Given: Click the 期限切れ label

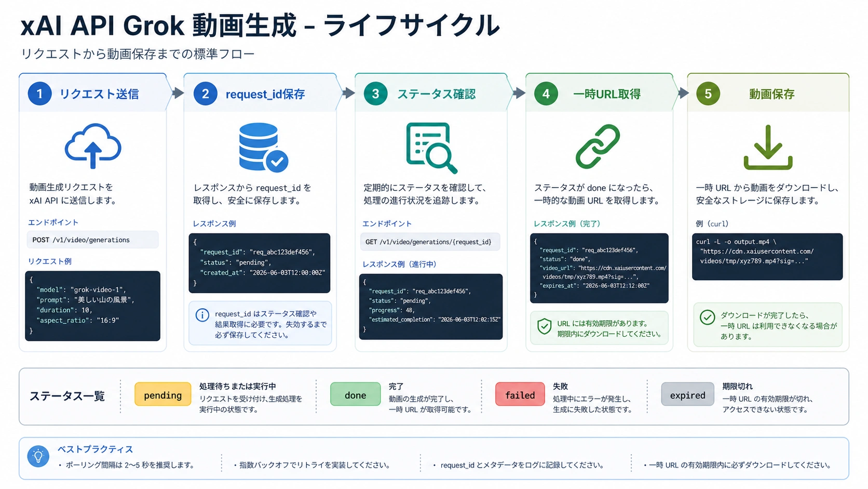Looking at the screenshot, I should pos(738,386).
